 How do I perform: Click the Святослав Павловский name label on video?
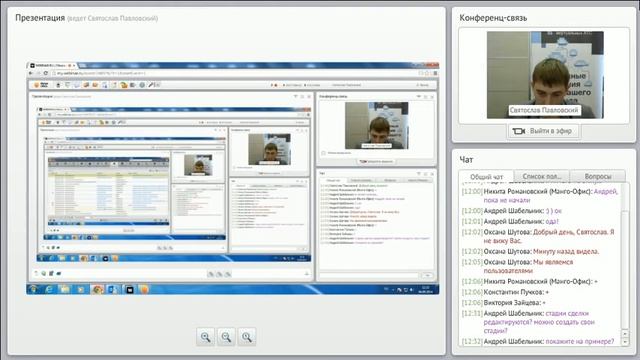[544, 110]
